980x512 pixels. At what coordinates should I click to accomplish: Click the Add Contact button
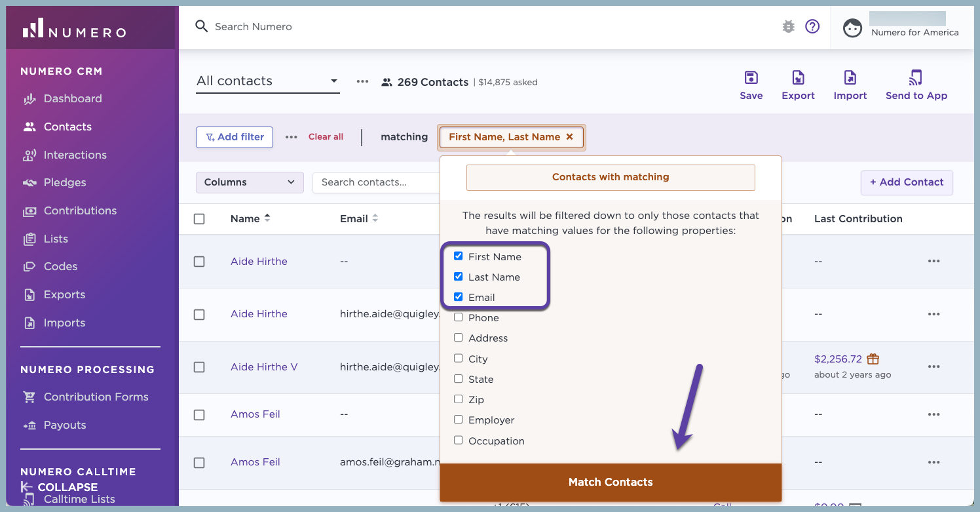click(907, 182)
